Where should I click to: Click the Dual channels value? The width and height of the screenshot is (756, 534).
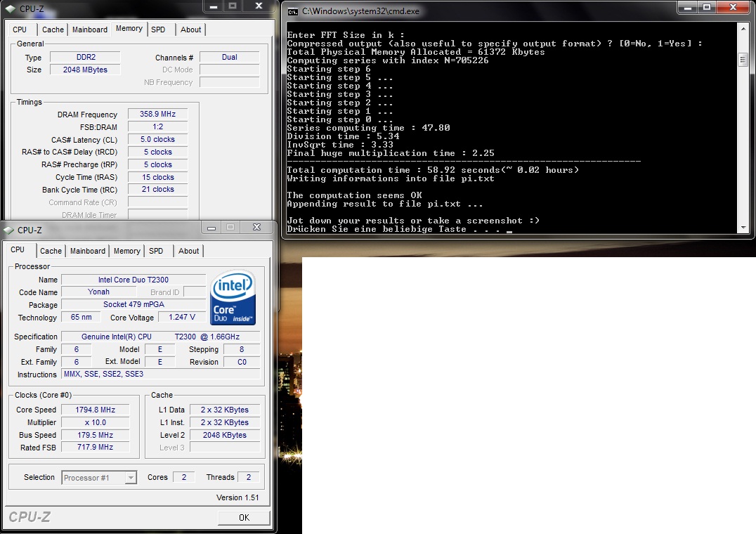pyautogui.click(x=230, y=57)
